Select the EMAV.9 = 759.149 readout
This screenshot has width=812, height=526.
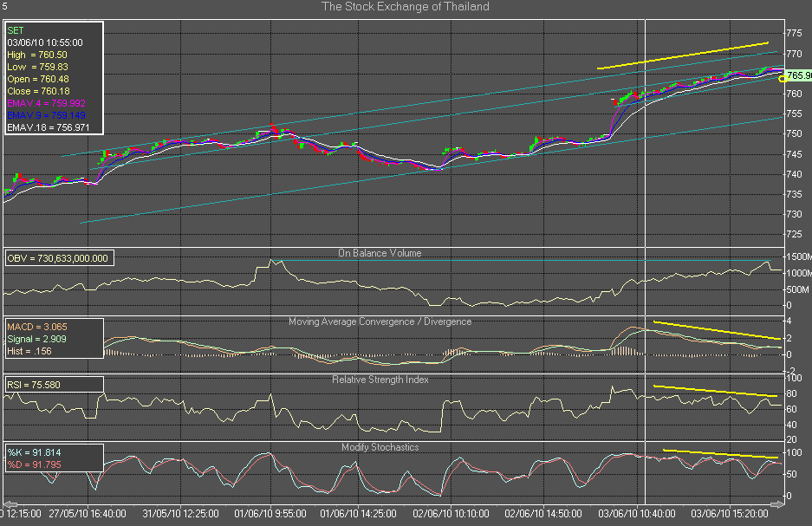point(47,115)
